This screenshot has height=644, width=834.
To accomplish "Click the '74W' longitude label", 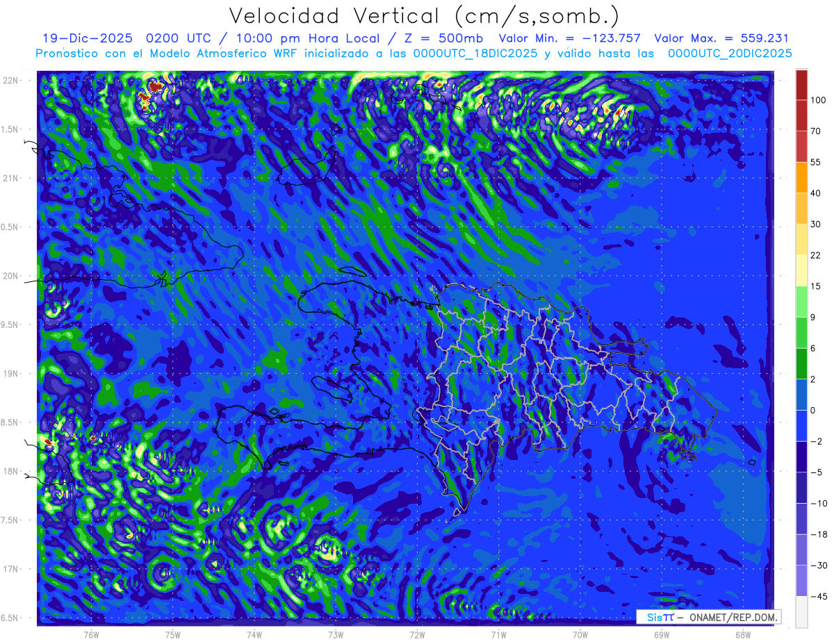I will point(254,635).
